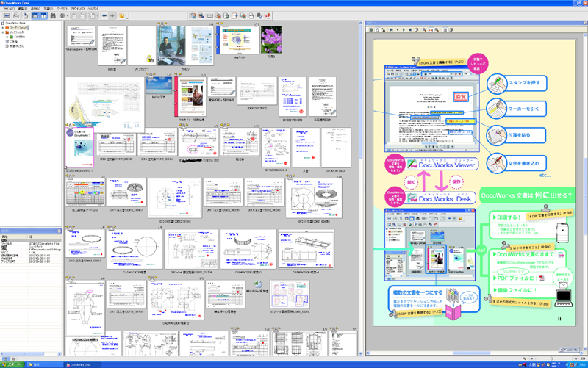
Task: Select the リンクフォルダ folder
Action: click(16, 32)
